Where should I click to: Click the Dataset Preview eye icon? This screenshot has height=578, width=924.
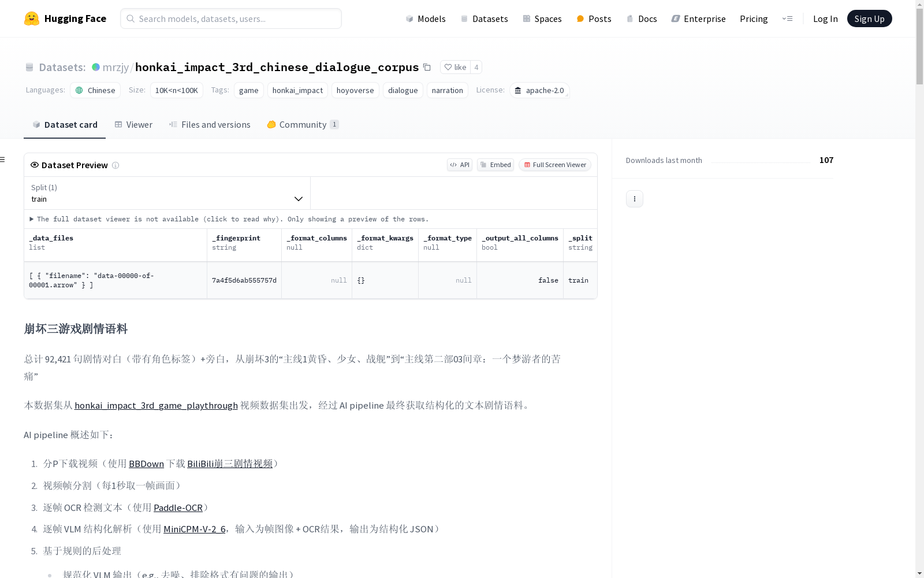35,165
